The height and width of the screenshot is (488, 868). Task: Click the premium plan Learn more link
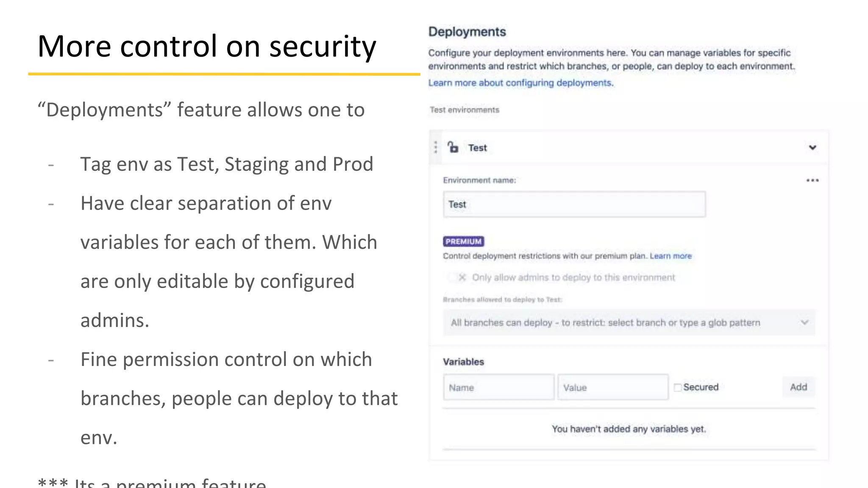tap(671, 256)
